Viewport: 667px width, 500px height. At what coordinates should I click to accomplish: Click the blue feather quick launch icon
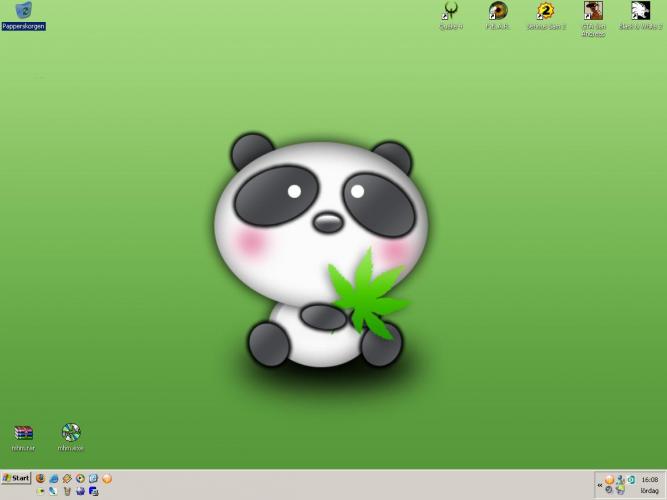[x=53, y=491]
